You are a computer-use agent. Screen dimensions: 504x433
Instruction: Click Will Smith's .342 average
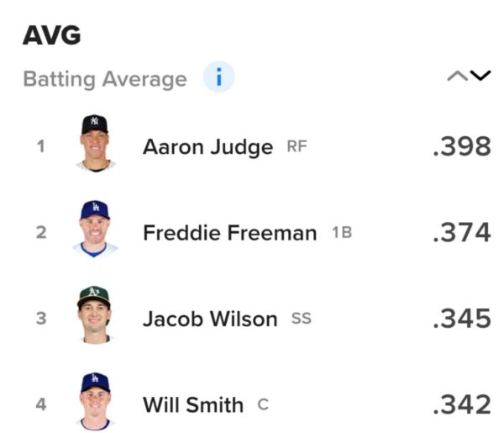coord(460,404)
